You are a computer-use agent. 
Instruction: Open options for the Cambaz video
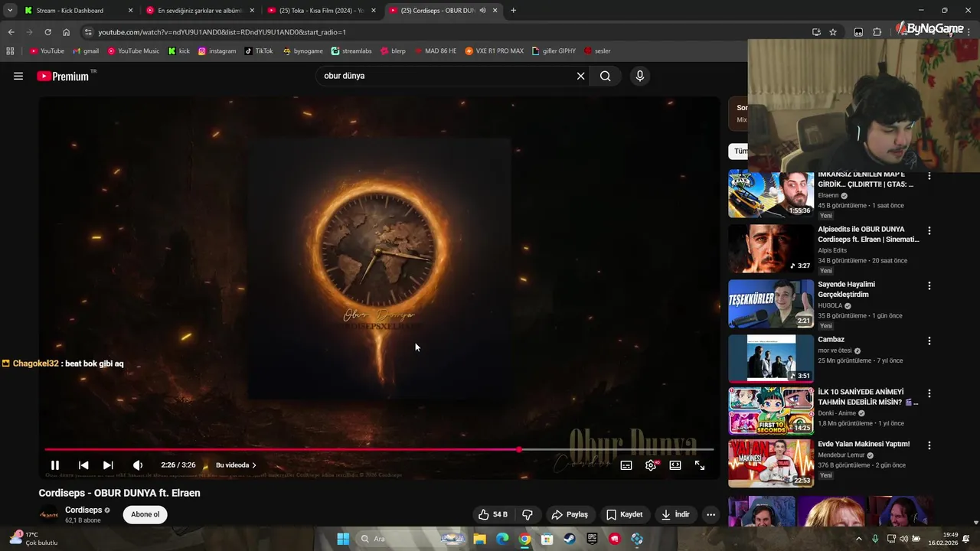point(929,341)
